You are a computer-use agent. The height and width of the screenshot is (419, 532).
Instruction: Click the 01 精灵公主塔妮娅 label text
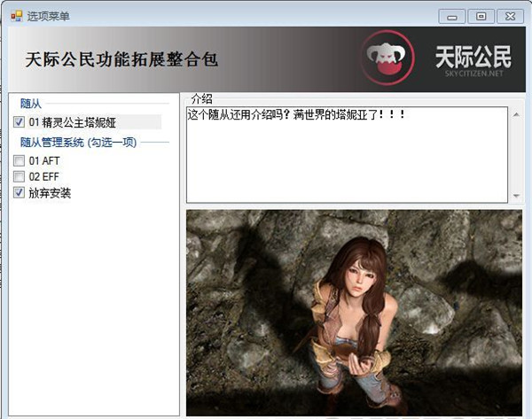73,122
